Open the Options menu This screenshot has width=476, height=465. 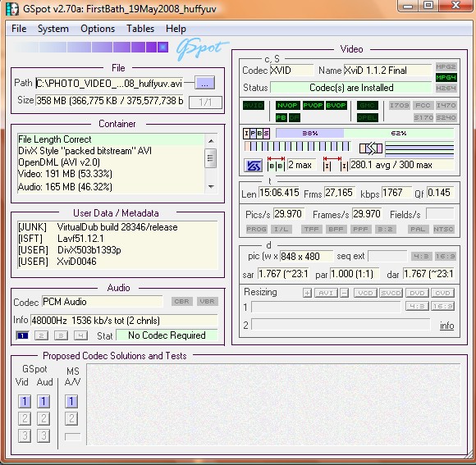98,29
